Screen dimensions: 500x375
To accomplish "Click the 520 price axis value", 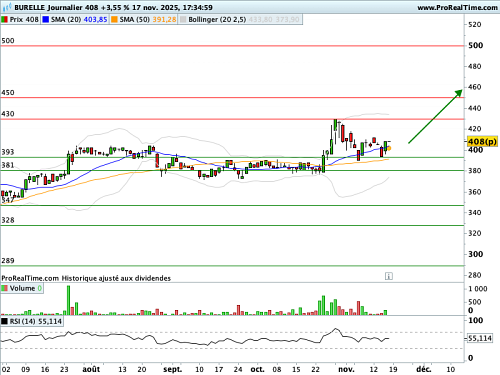I will tap(475, 25).
